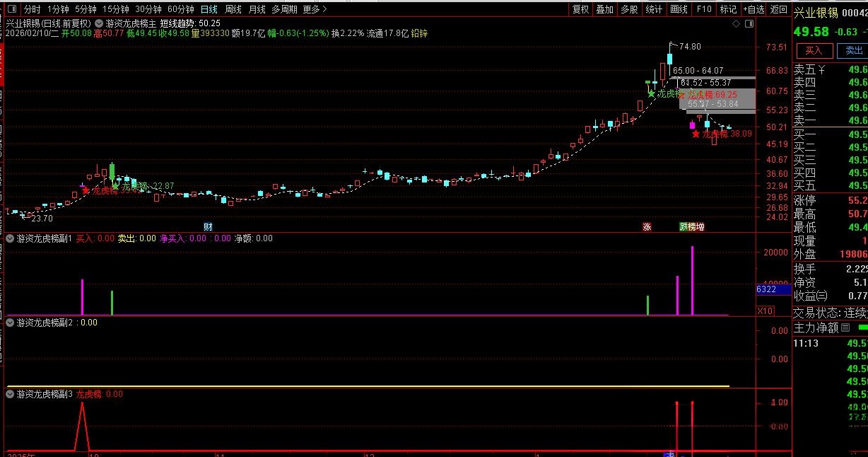The width and height of the screenshot is (868, 457).
Task: Click the 涨 marker below the chart
Action: coord(646,226)
